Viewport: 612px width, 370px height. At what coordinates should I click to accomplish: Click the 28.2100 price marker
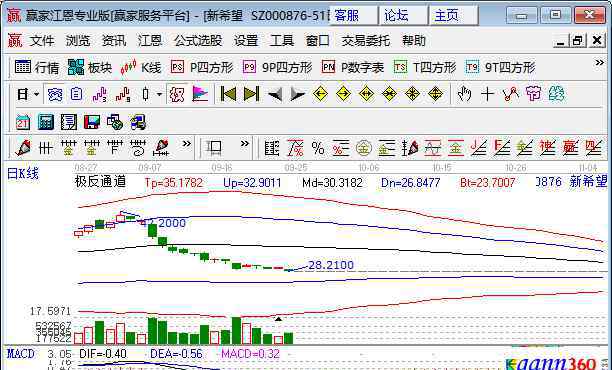(331, 265)
